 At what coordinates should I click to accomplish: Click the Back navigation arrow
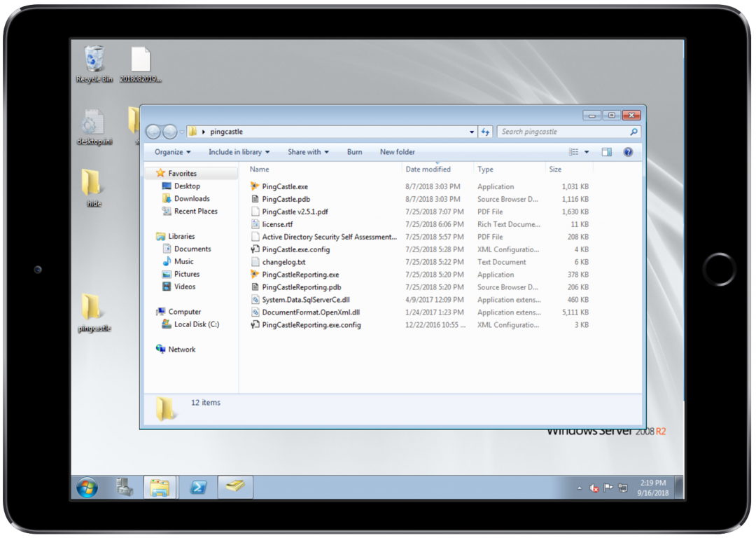(x=153, y=132)
